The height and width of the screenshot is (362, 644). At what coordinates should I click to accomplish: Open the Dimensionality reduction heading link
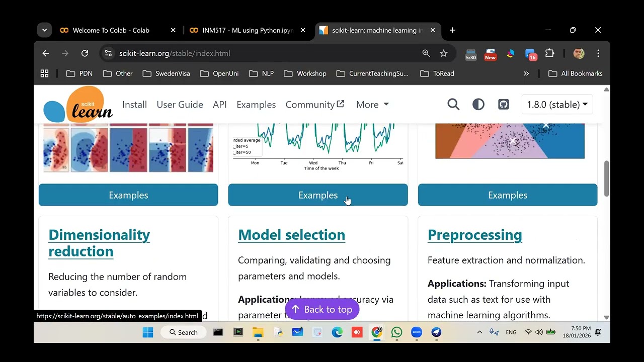coord(99,243)
